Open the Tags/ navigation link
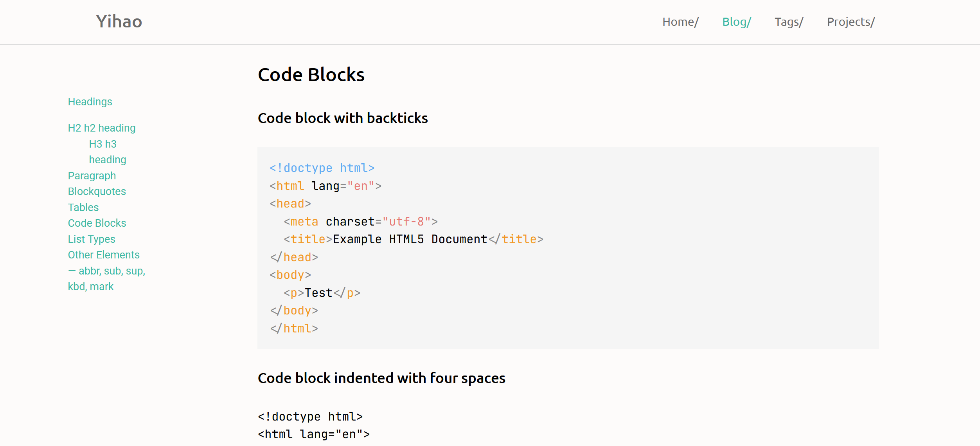 [789, 22]
